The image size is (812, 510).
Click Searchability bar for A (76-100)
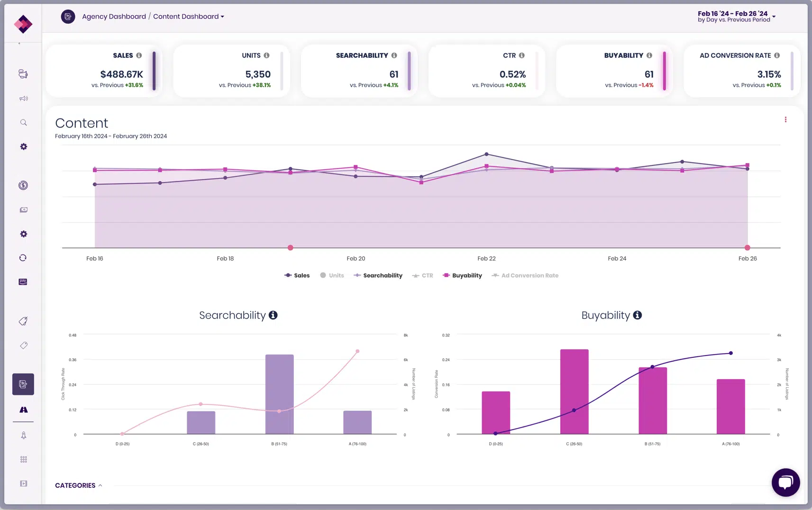pyautogui.click(x=357, y=422)
